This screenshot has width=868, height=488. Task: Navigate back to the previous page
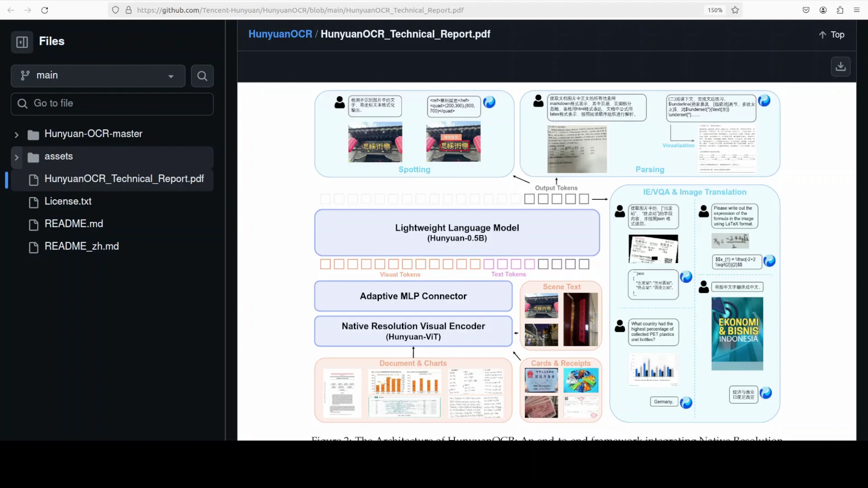[11, 10]
